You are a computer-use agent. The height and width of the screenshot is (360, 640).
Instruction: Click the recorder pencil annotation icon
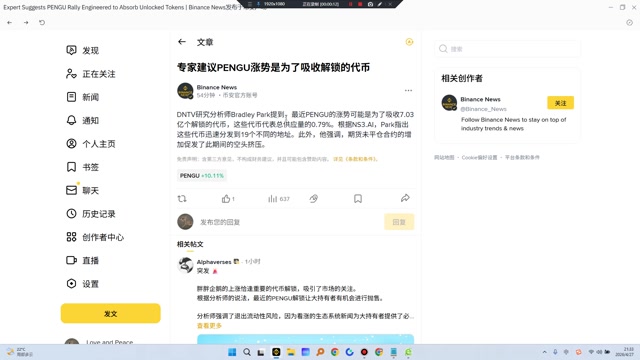coord(380,4)
